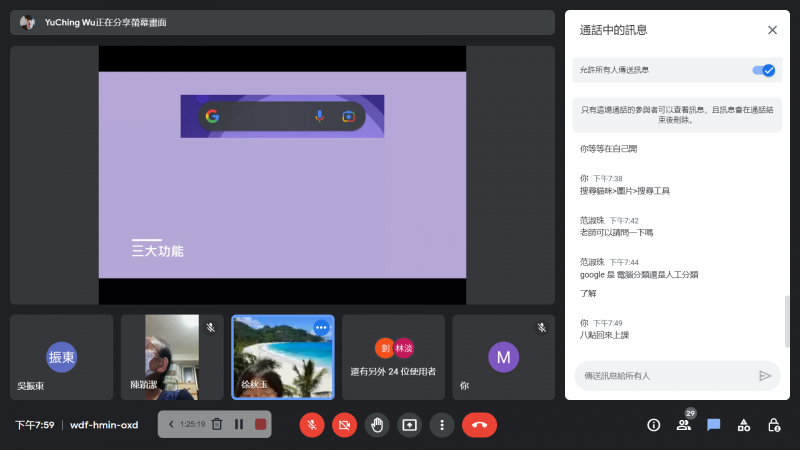This screenshot has height=450, width=800.
Task: Click the Google mic icon in the slide
Action: 319,117
